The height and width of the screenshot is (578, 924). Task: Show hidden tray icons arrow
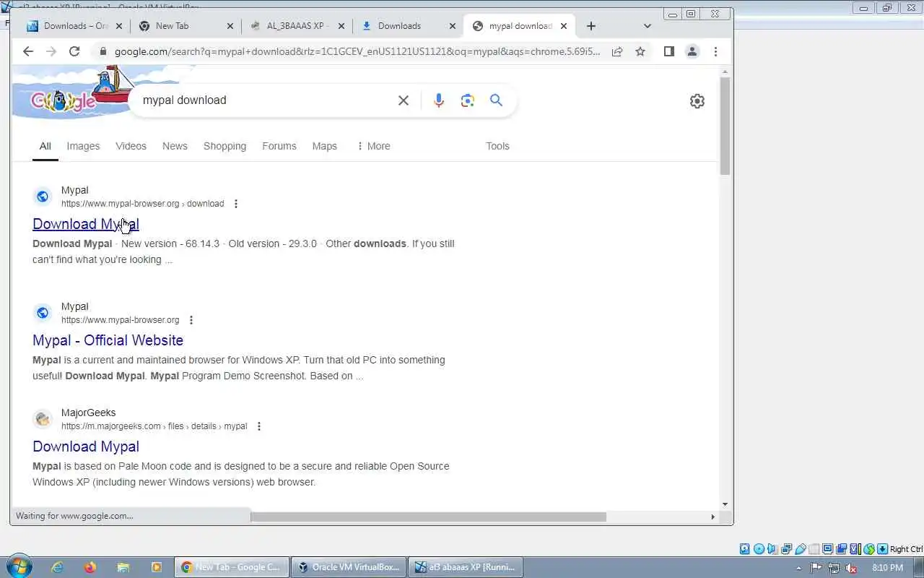tap(799, 569)
